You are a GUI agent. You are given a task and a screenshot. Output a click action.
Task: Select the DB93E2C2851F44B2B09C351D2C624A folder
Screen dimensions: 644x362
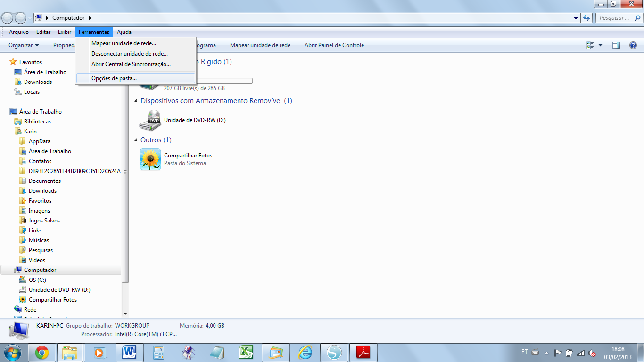[74, 171]
